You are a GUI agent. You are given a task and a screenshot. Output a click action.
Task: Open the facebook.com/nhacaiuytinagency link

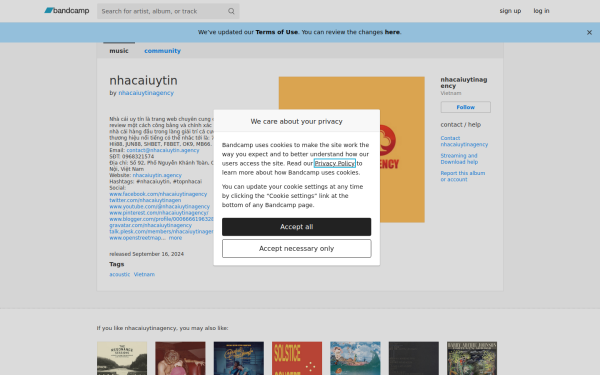coord(158,194)
